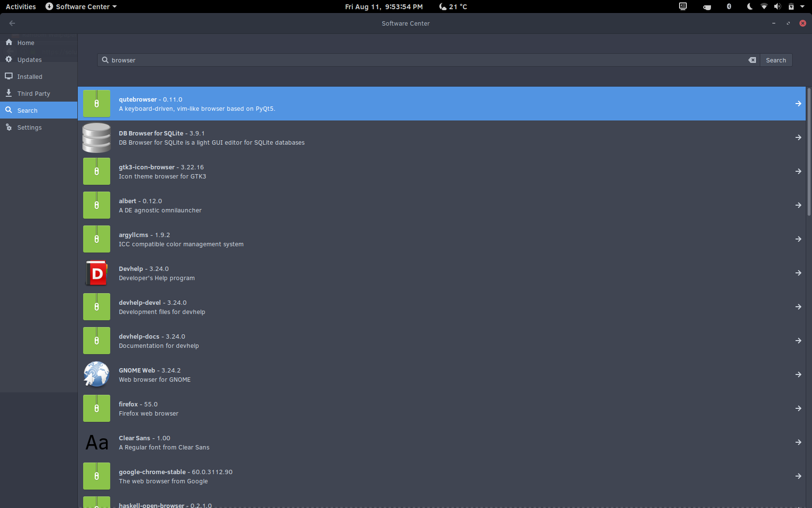Open firefox details arrow

pyautogui.click(x=798, y=408)
